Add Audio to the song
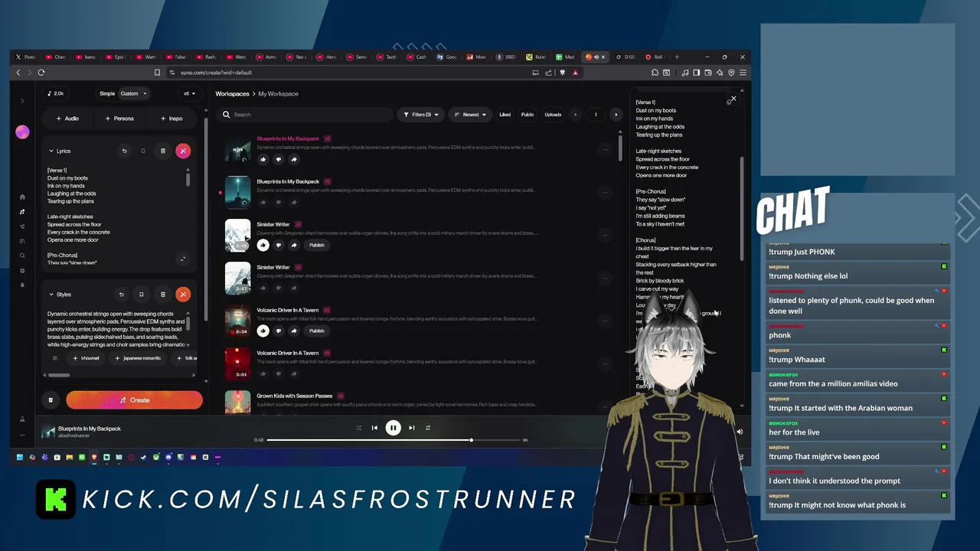980x551 pixels. tap(67, 119)
